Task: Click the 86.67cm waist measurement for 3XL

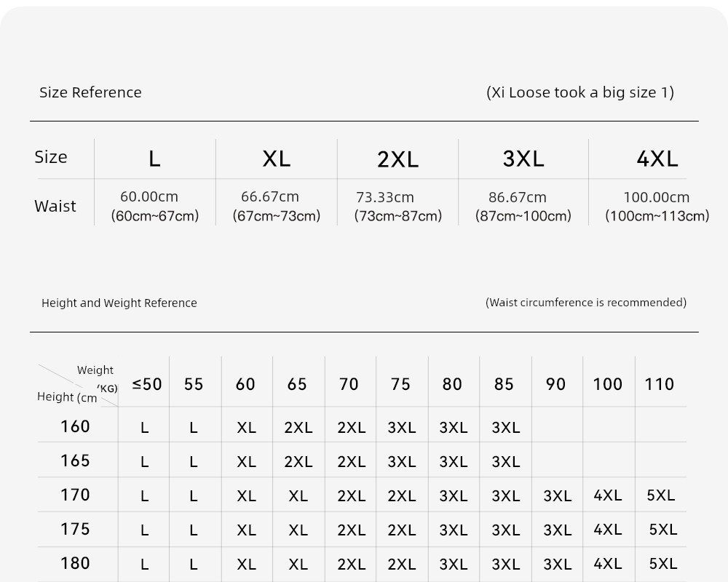Action: (x=517, y=197)
